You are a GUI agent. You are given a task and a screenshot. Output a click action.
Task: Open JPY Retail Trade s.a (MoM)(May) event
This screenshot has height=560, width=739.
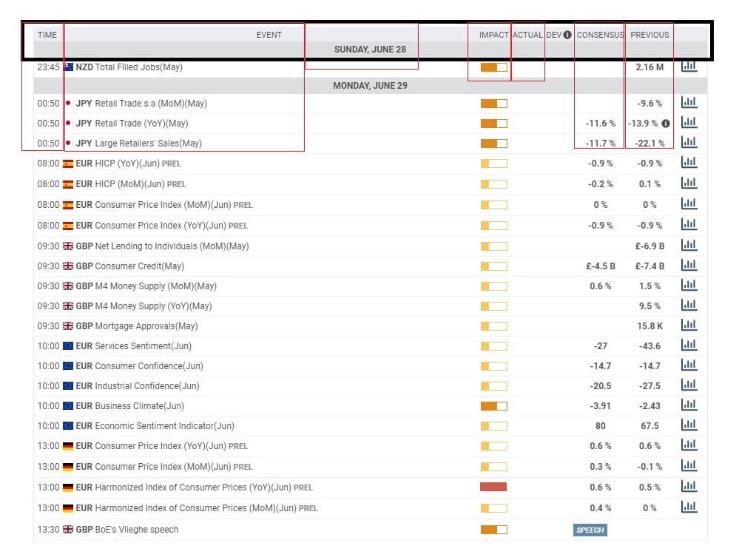tap(141, 104)
